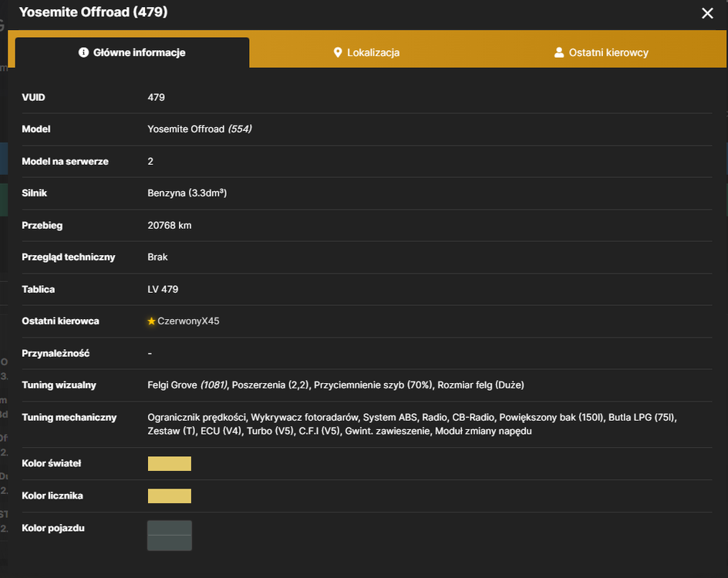
Task: Close the Yosemite Offroad dialog
Action: 707,13
